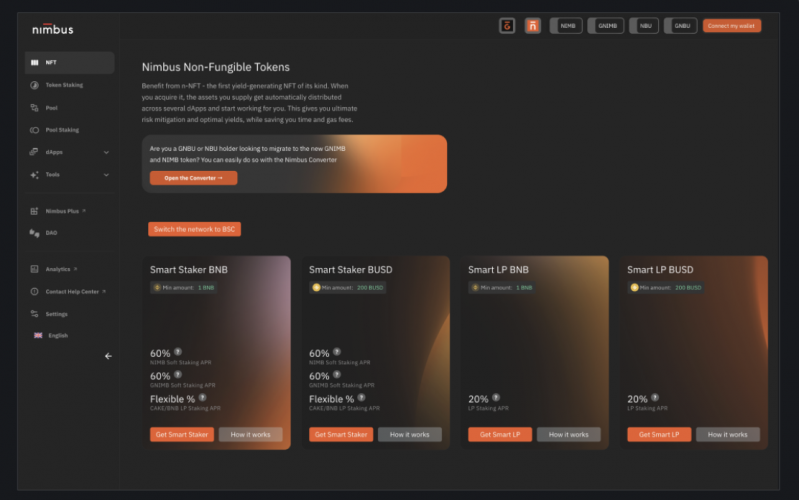Click the Help Center icon
The height and width of the screenshot is (500, 799).
(x=34, y=292)
